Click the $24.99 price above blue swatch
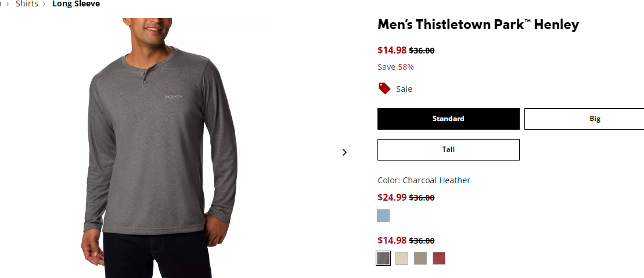 pos(392,197)
